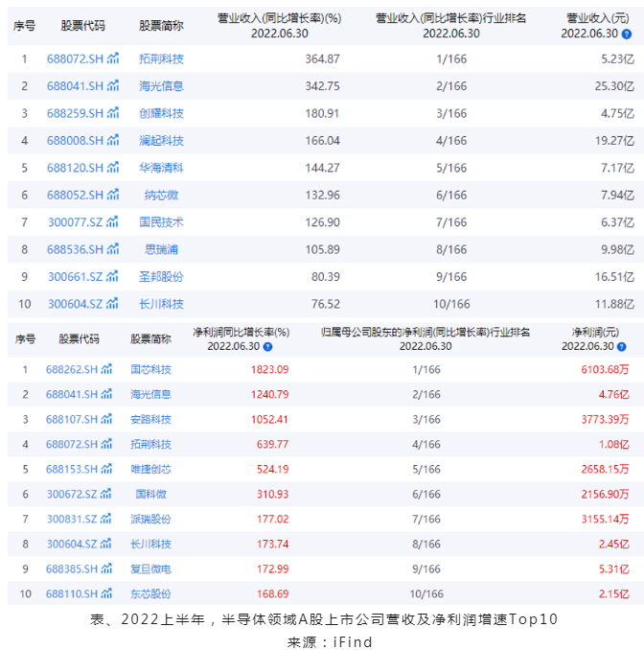Image resolution: width=644 pixels, height=650 pixels.
Task: Click chart icon beside 688385.SH
Action: point(106,569)
